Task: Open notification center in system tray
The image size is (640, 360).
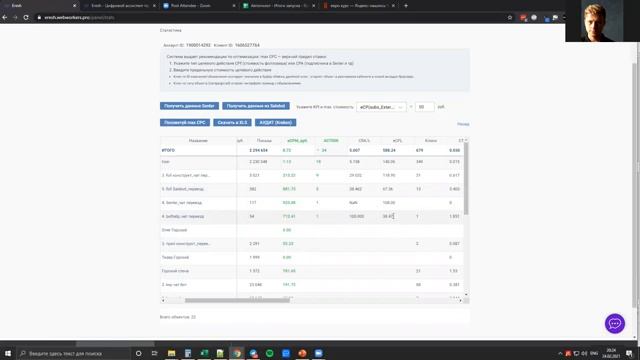Action: pyautogui.click(x=629, y=353)
